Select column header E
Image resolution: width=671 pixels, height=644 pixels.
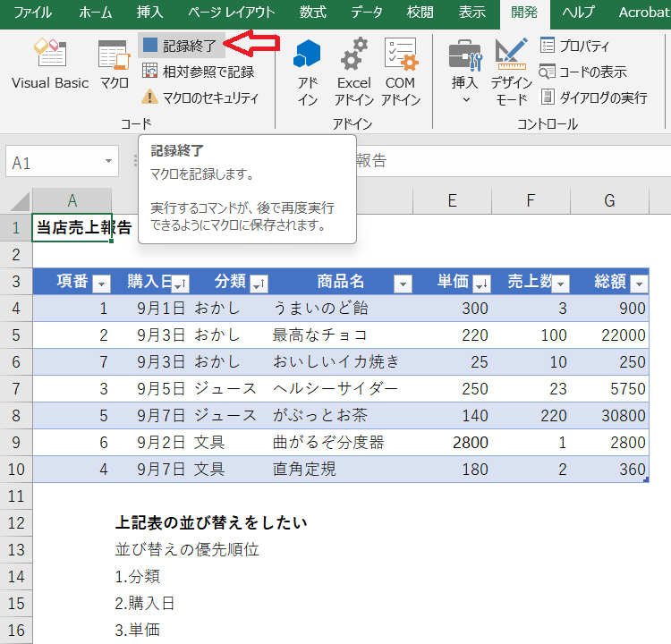coord(452,200)
